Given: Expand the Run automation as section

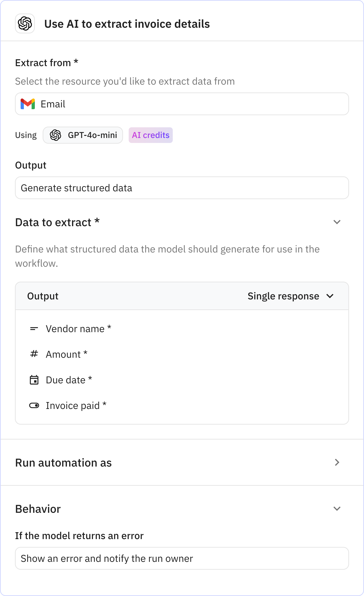Looking at the screenshot, I should click(x=337, y=462).
